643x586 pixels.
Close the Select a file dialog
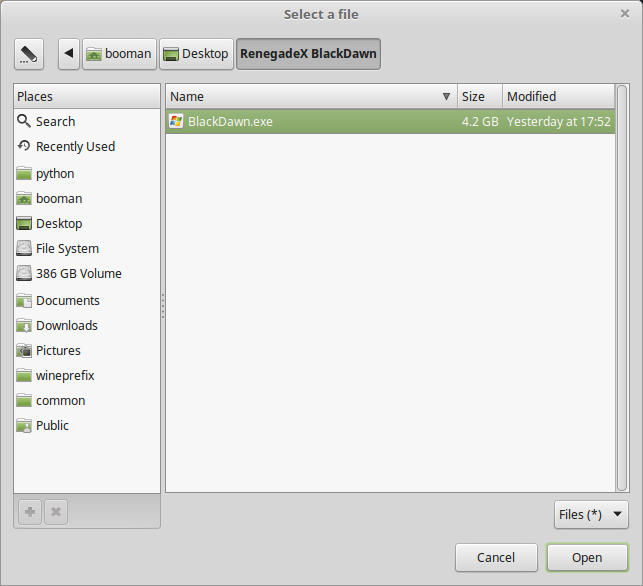[625, 14]
